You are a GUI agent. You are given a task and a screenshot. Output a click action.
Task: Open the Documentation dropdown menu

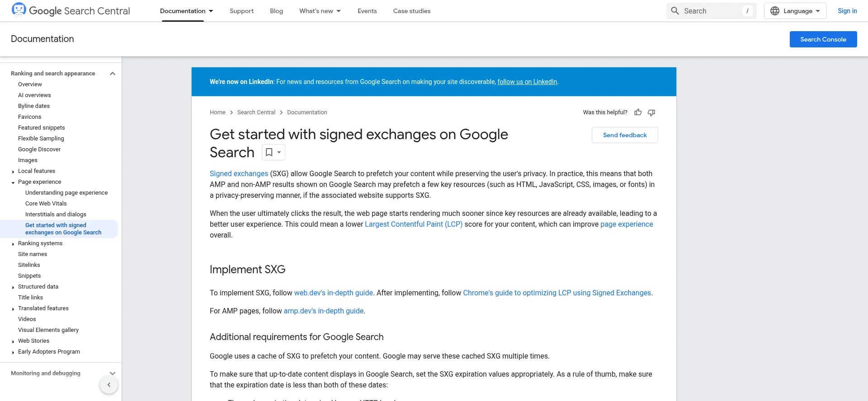point(186,11)
